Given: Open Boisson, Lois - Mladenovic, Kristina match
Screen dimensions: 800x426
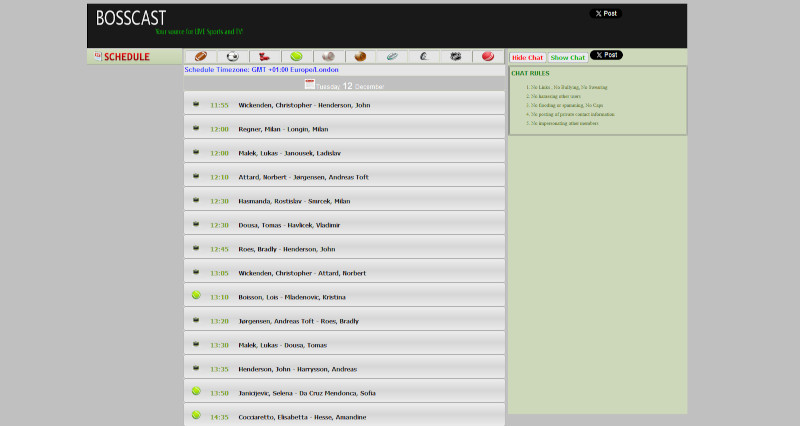Looking at the screenshot, I should click(292, 297).
